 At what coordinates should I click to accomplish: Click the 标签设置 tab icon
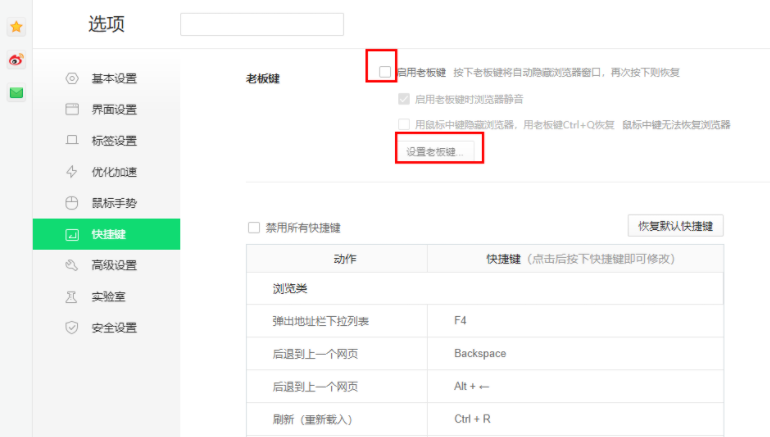pos(72,140)
